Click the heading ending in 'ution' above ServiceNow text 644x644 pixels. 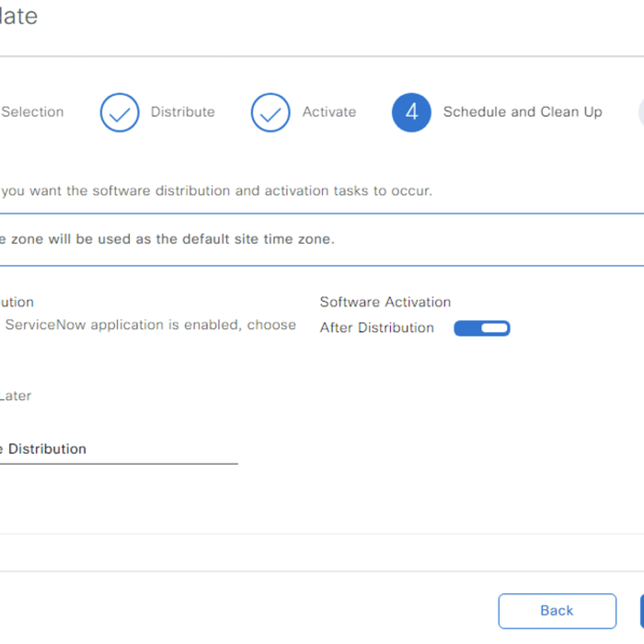(x=17, y=303)
